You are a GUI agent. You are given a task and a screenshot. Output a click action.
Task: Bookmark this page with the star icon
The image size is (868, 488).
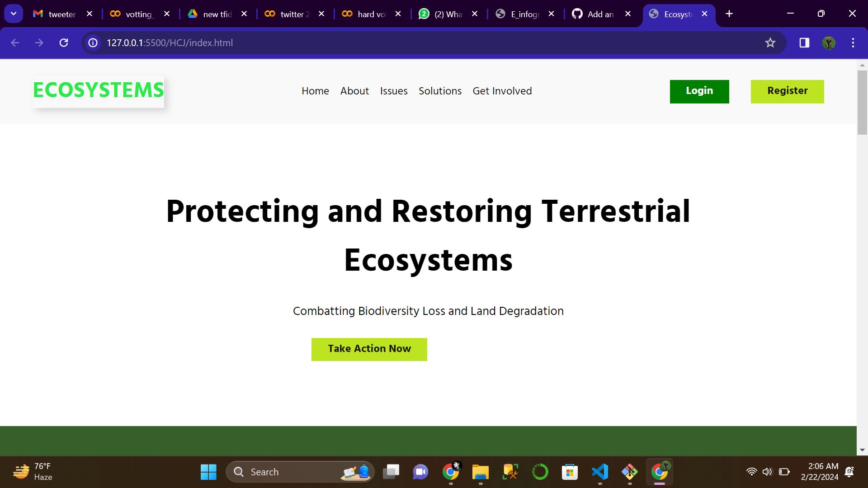(770, 43)
